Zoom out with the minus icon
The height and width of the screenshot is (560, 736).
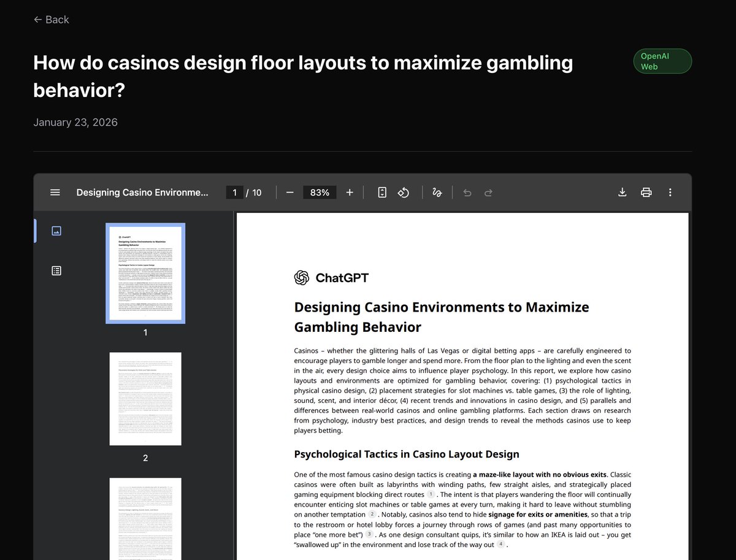click(x=290, y=193)
